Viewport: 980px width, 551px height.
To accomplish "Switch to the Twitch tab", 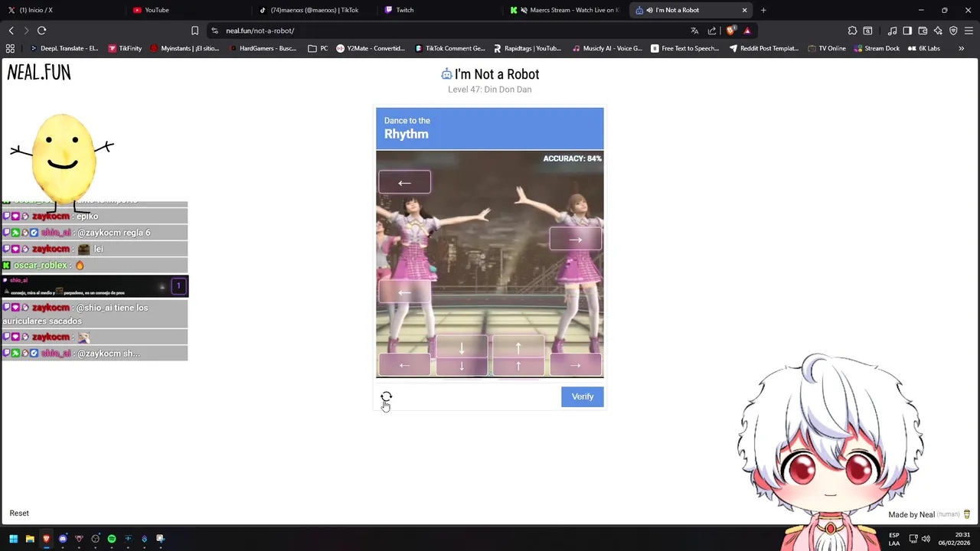I will (440, 10).
